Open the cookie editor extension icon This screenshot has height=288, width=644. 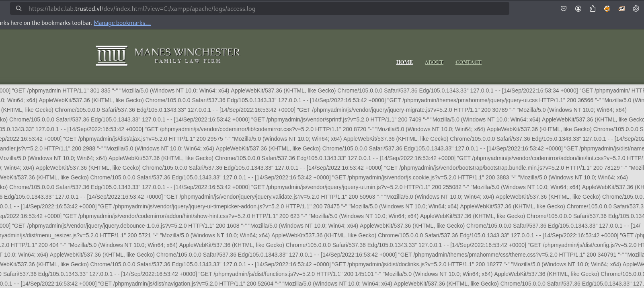pos(636,8)
